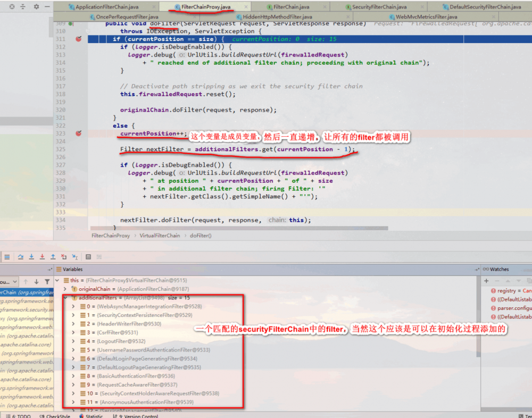Viewport: 532px width, 418px height.
Task: Open OncePerRequestFilter.java tab
Action: pos(127,16)
